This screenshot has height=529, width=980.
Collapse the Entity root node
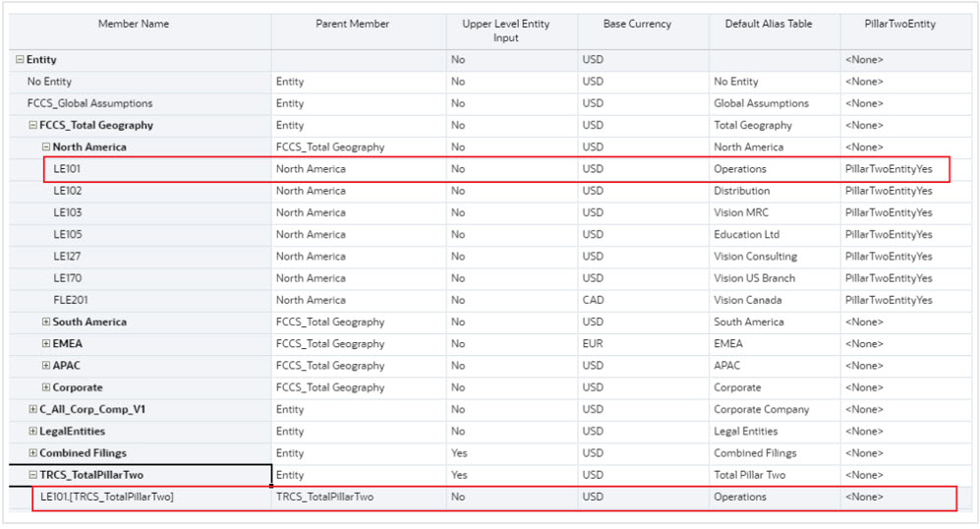(x=20, y=59)
